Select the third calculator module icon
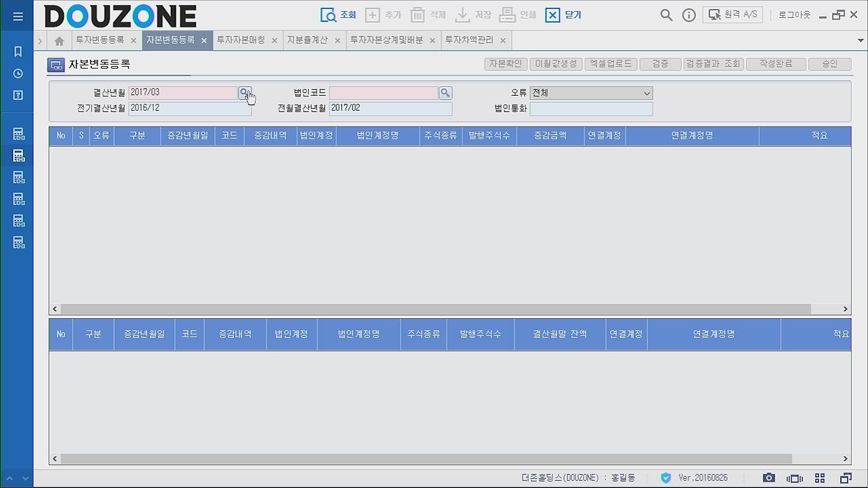Viewport: 868px width, 488px height. pyautogui.click(x=19, y=178)
